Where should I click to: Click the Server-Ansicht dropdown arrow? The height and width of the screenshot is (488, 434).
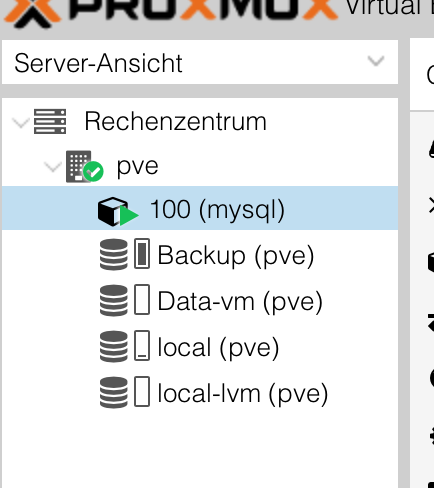[x=376, y=61]
